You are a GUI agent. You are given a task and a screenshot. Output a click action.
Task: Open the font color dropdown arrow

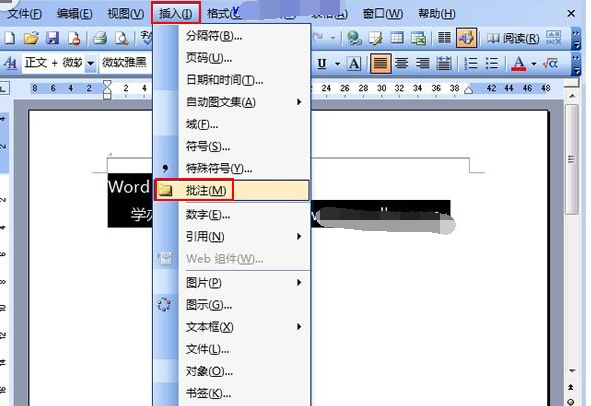coord(534,64)
